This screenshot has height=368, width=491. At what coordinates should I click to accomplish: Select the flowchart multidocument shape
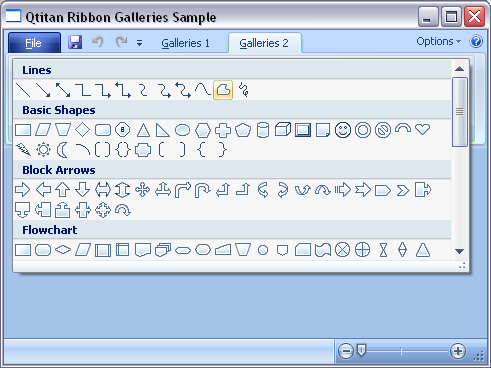(x=163, y=250)
